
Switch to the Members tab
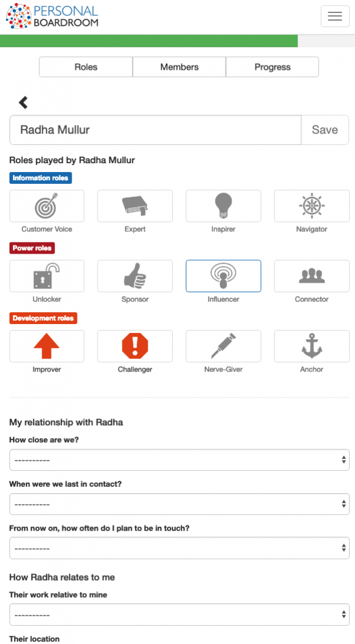pos(179,67)
